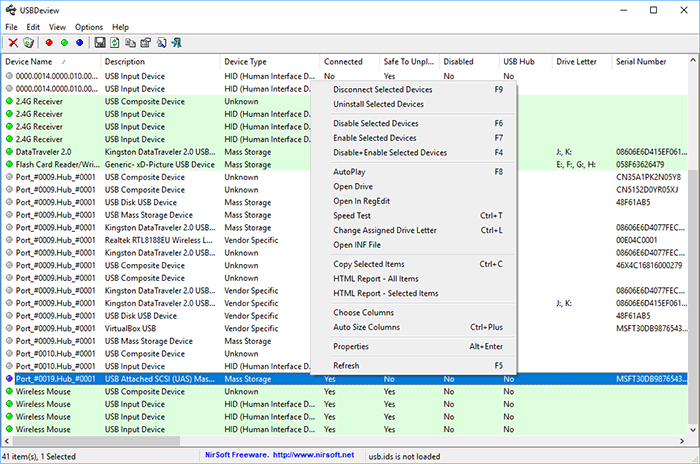Select Speed Test in the context menu

click(352, 215)
